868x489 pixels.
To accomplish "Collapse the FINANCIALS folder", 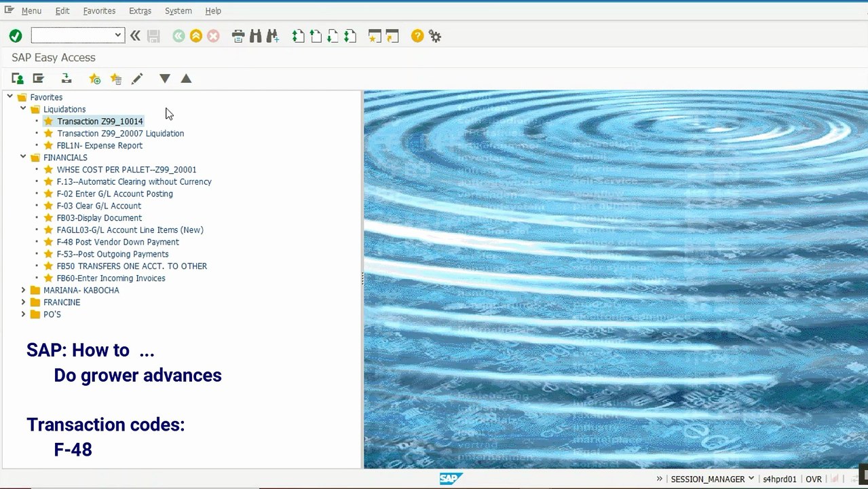I will click(x=23, y=157).
